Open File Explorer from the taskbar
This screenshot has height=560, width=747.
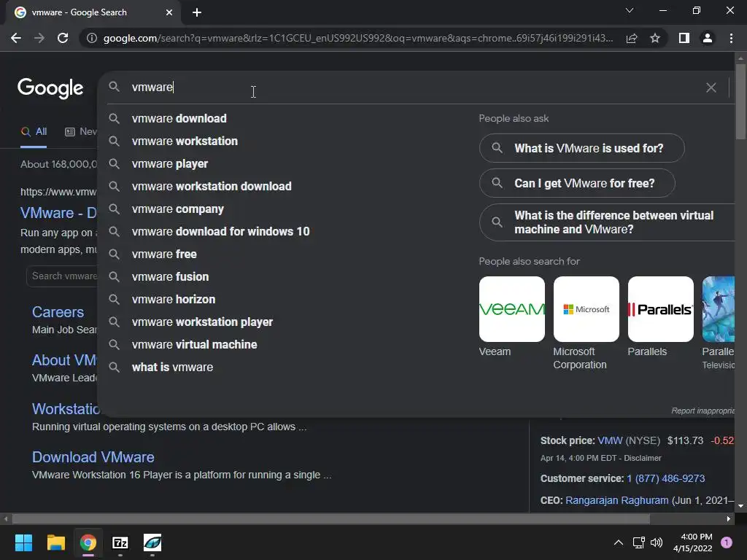pos(55,542)
